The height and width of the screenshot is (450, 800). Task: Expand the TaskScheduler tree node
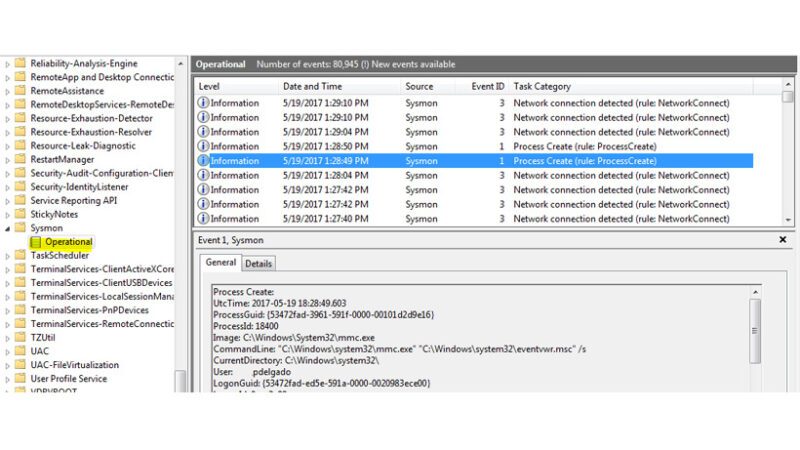7,256
